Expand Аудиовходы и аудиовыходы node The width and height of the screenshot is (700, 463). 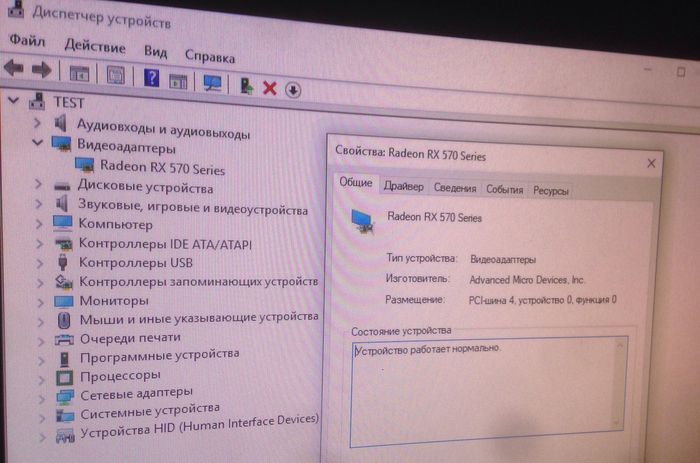tap(38, 122)
